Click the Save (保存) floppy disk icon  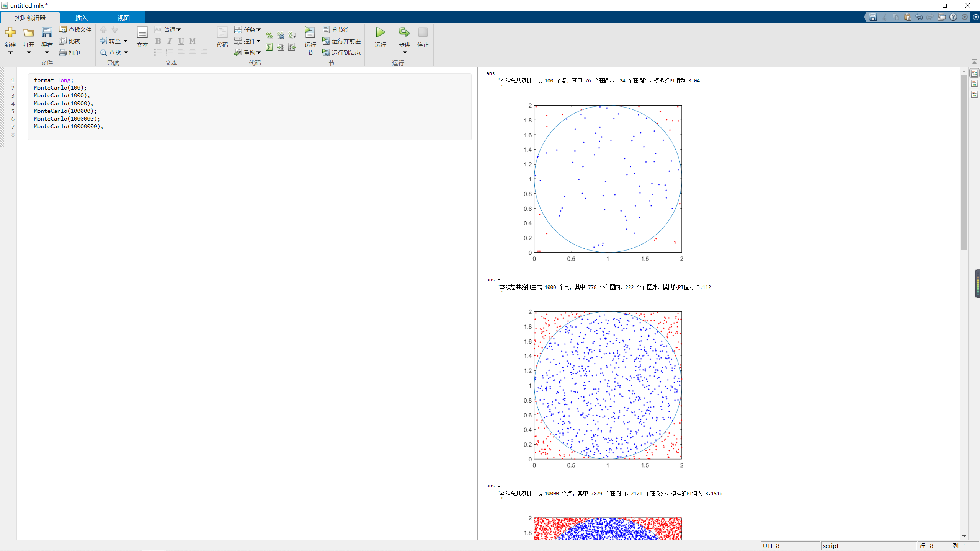click(x=47, y=33)
